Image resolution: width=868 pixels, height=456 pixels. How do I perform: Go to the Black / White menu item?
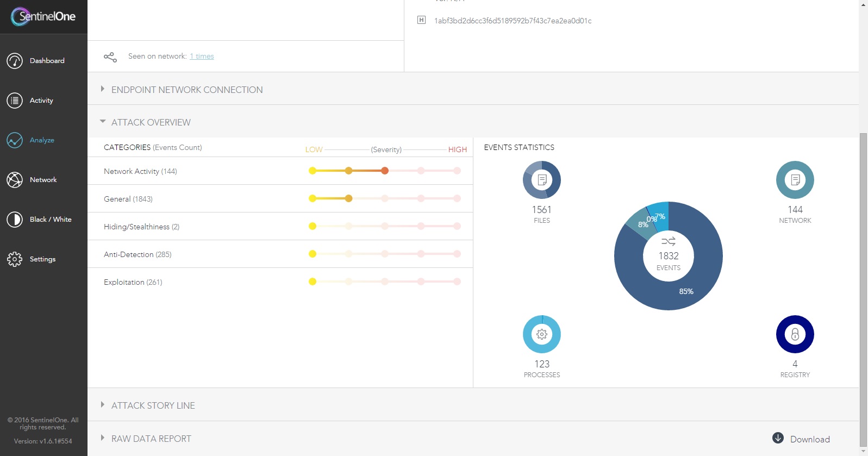pyautogui.click(x=51, y=220)
